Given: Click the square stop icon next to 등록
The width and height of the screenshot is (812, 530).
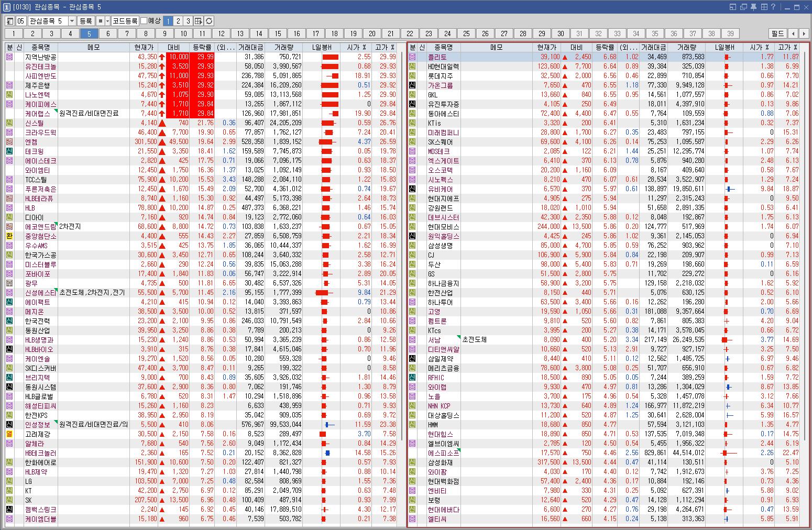Looking at the screenshot, I should coord(101,21).
